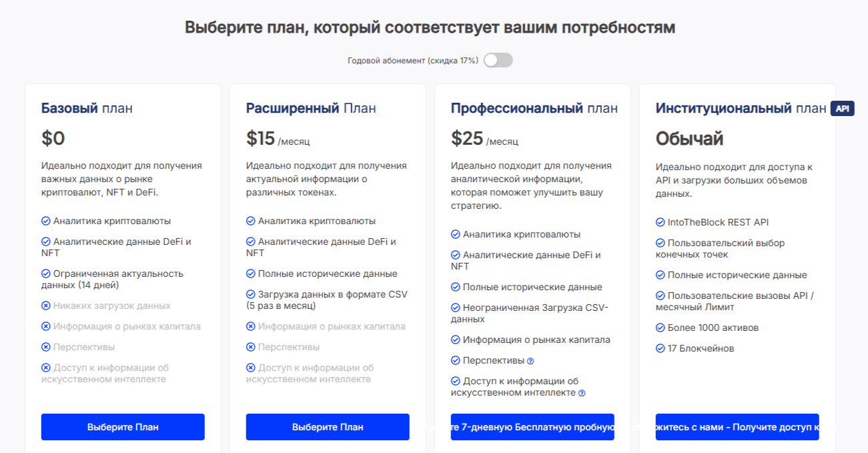Click the Профессиональный план title
This screenshot has height=453, width=868.
tap(534, 108)
